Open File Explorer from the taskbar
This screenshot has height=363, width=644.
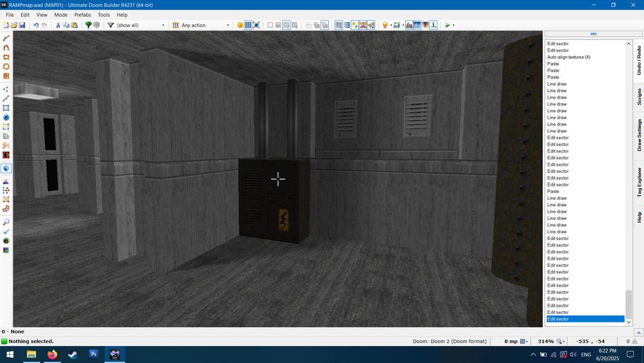click(31, 355)
